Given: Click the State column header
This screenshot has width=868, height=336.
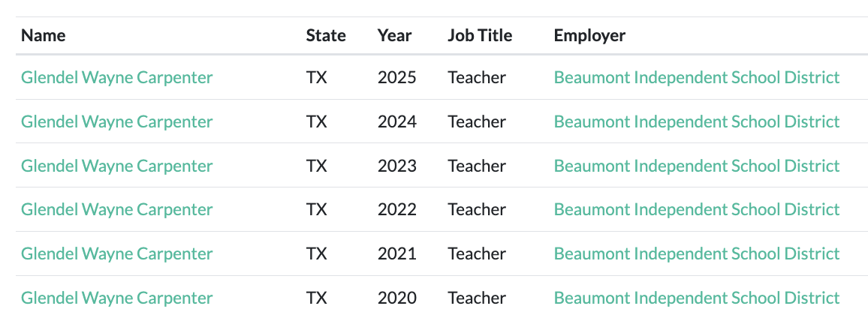Looking at the screenshot, I should [x=326, y=35].
